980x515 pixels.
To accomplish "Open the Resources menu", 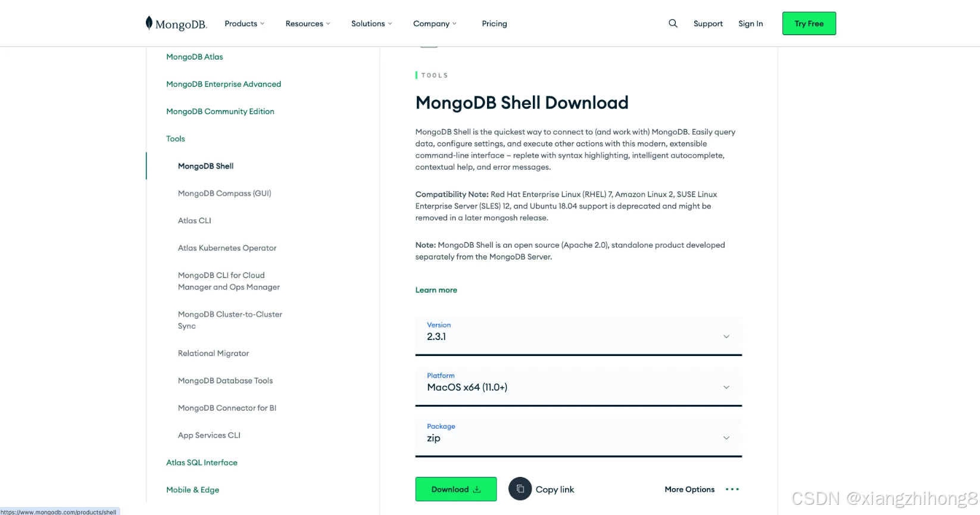I will coord(307,24).
